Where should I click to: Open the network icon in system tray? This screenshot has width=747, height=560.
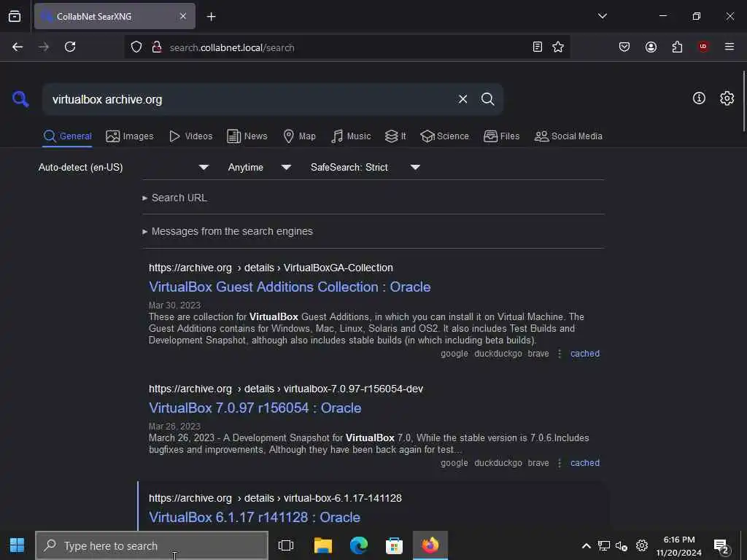(x=603, y=545)
